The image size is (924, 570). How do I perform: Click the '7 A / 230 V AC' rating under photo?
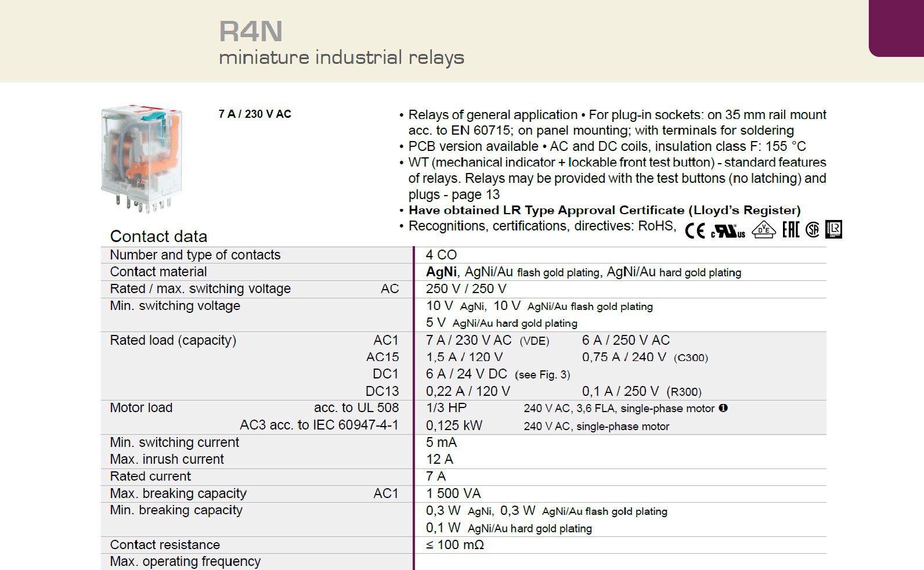tap(255, 114)
